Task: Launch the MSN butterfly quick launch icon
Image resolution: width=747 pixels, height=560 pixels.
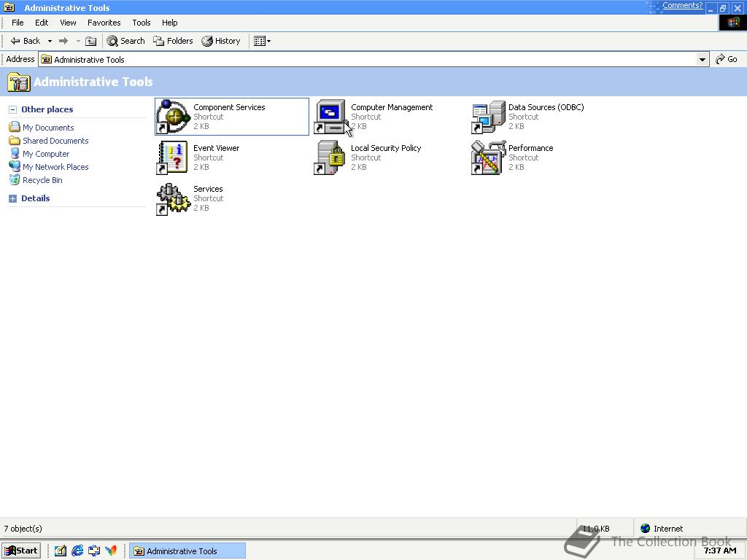Action: (x=111, y=551)
